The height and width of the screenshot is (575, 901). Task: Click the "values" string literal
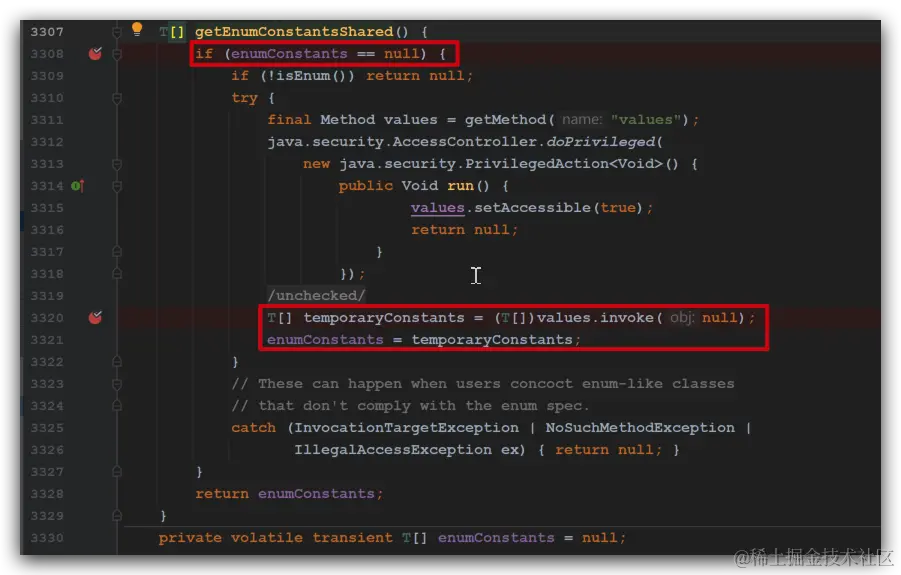pyautogui.click(x=646, y=120)
